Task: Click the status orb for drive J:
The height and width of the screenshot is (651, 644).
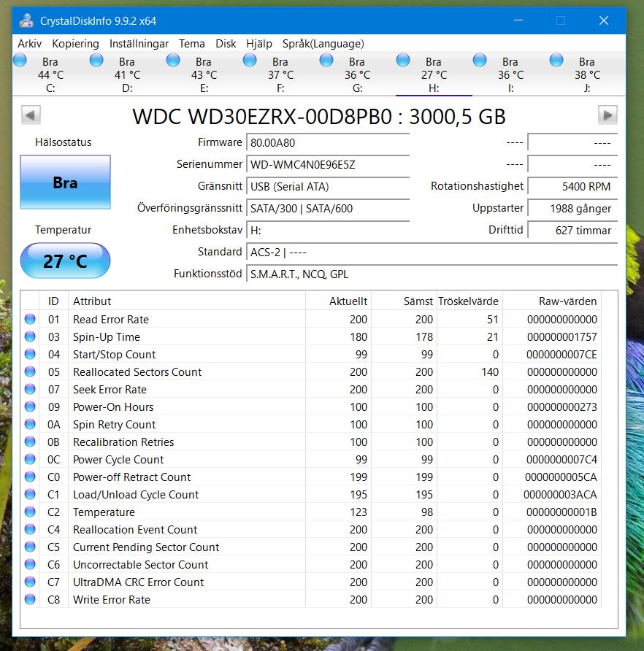Action: 556,60
